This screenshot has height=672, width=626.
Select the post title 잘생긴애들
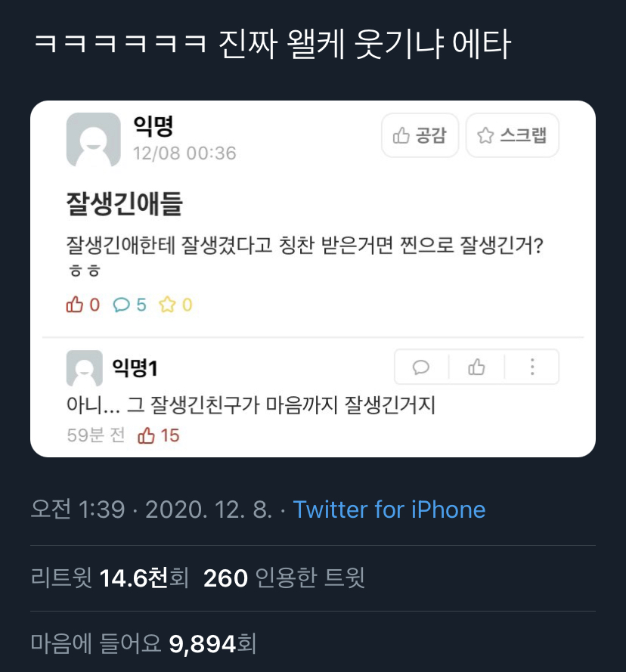coord(124,203)
